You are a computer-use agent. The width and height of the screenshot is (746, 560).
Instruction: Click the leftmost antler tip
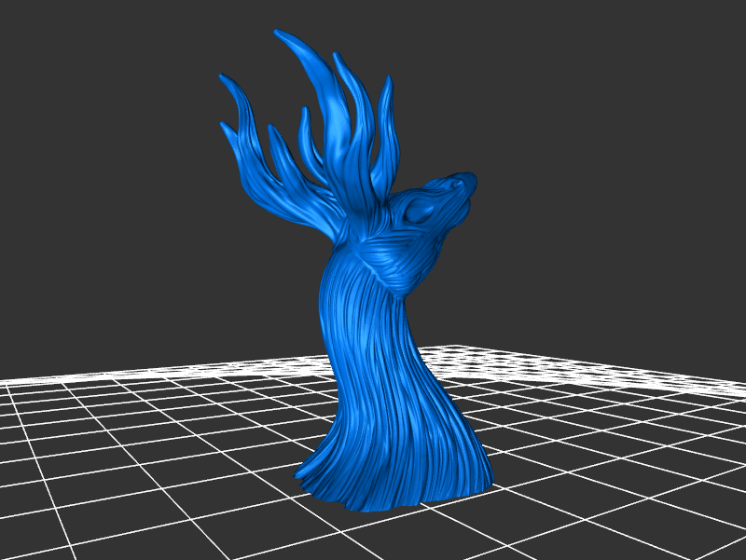pyautogui.click(x=223, y=78)
